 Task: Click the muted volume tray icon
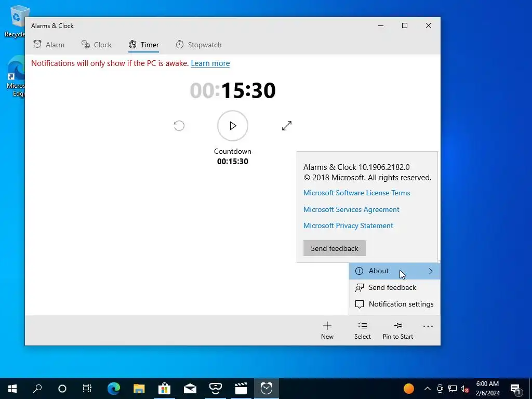pos(465,389)
